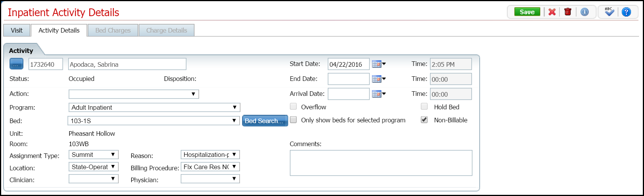This screenshot has height=196, width=644.
Task: Open the Start Date calendar picker
Action: click(378, 64)
